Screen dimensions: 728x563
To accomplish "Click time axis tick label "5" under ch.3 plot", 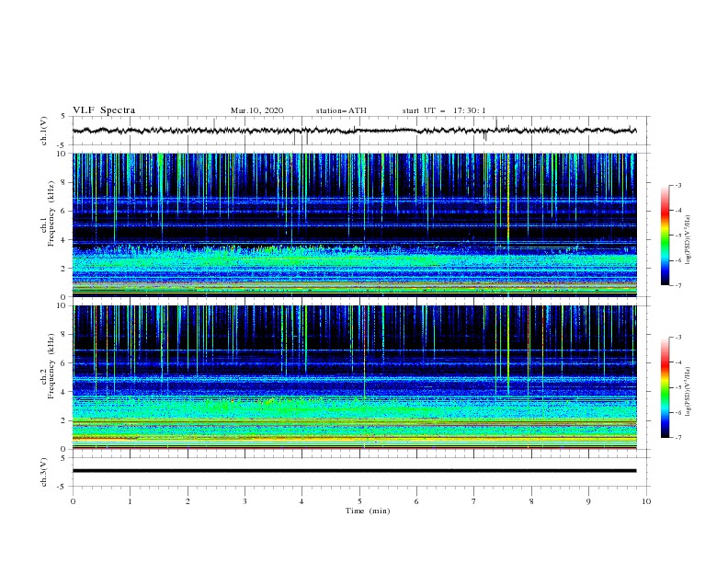I will tap(359, 501).
